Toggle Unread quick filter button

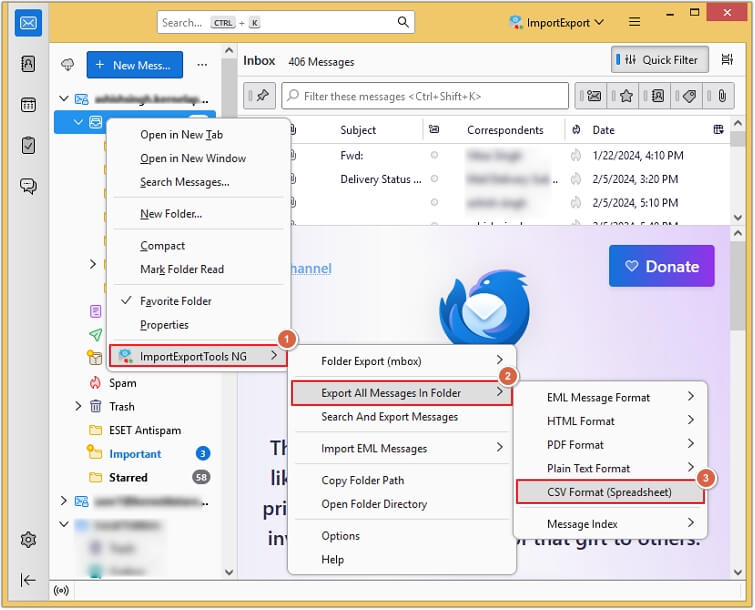(591, 96)
